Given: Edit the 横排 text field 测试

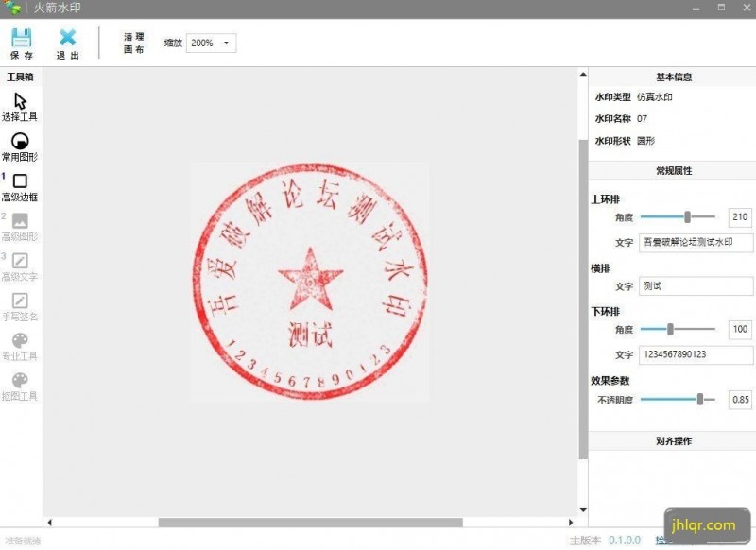Looking at the screenshot, I should 696,286.
